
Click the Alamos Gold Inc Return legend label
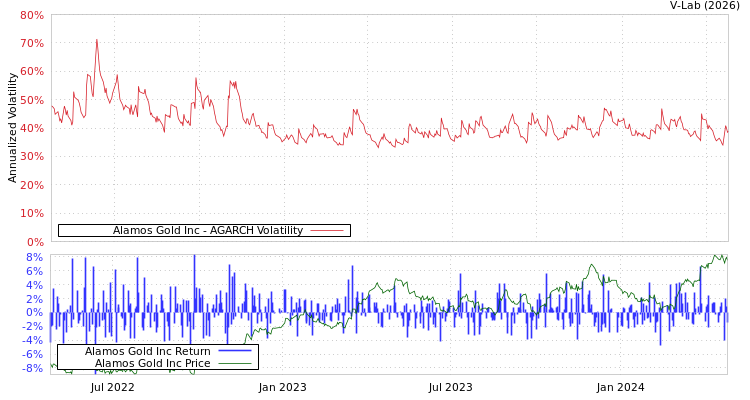[147, 351]
